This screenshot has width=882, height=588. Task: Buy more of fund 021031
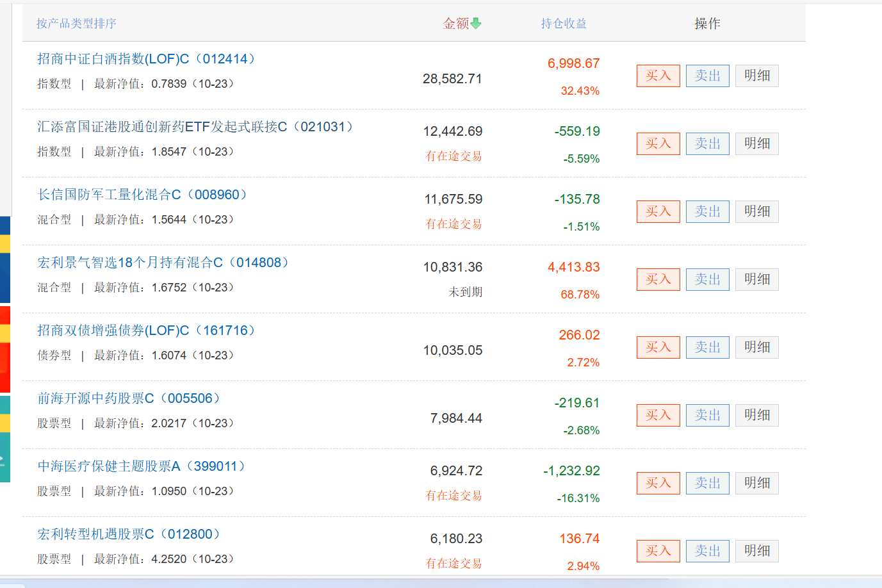pos(658,143)
